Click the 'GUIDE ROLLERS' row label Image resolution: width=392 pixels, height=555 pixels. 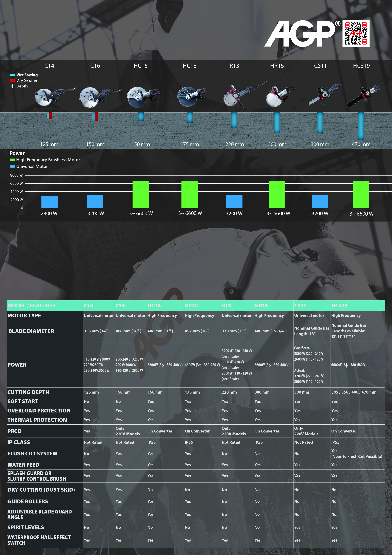pyautogui.click(x=27, y=501)
